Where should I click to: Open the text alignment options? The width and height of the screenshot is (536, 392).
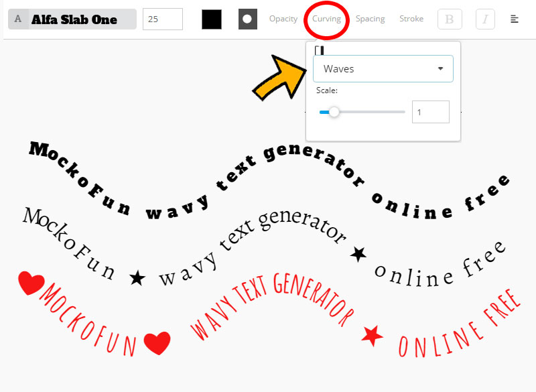click(x=515, y=19)
